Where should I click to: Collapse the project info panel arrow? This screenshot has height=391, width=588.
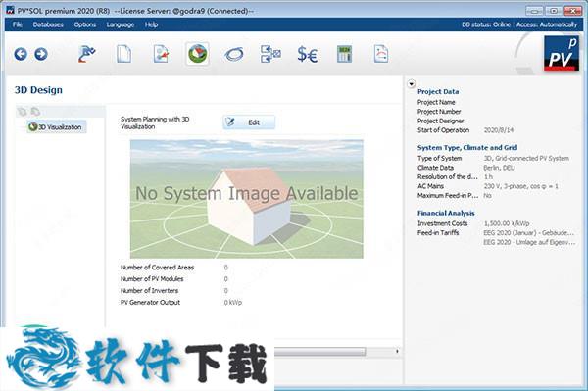tap(412, 84)
